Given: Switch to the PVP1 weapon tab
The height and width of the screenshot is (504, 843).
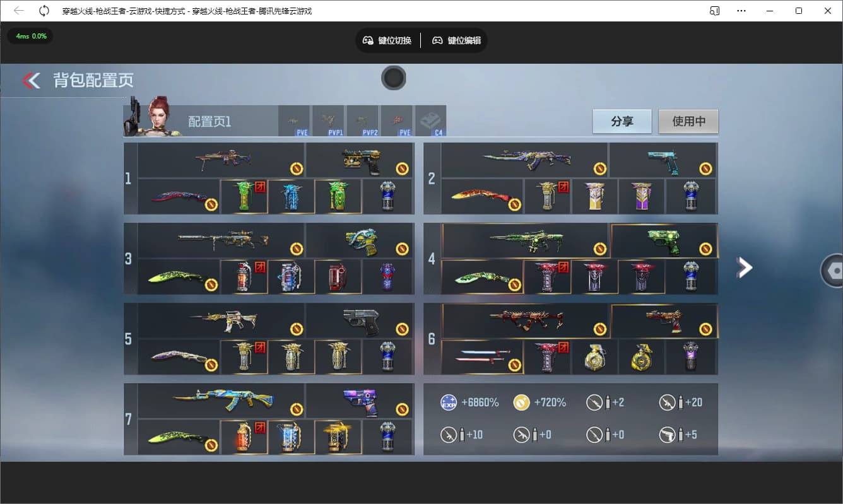Looking at the screenshot, I should pyautogui.click(x=329, y=120).
